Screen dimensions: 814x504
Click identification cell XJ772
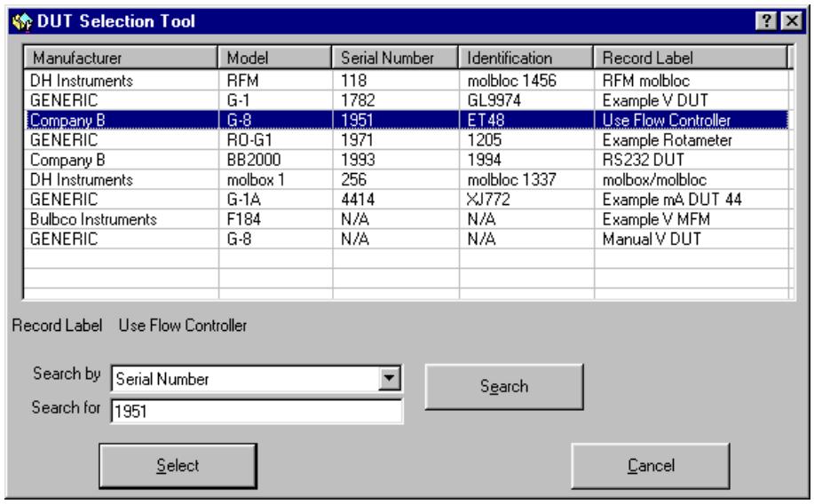click(526, 200)
